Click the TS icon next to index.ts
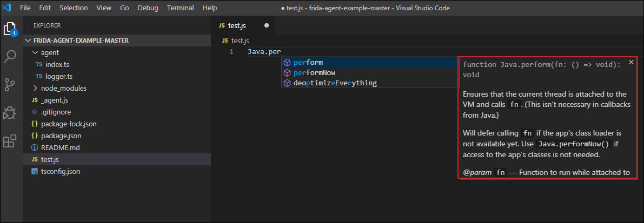 click(38, 64)
